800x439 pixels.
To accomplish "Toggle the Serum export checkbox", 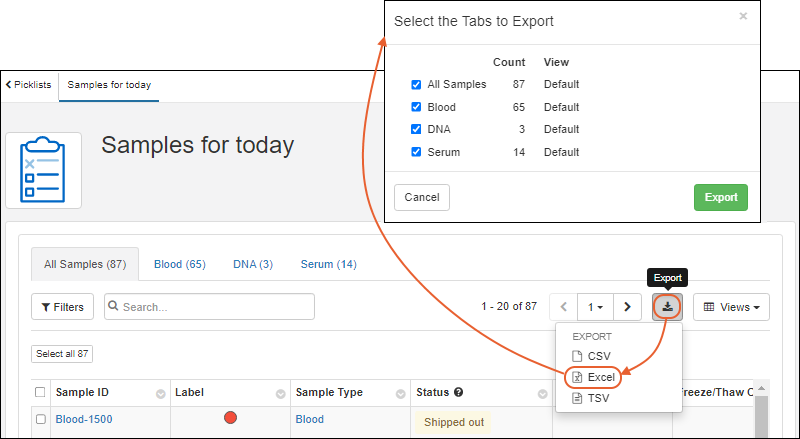I will (417, 153).
